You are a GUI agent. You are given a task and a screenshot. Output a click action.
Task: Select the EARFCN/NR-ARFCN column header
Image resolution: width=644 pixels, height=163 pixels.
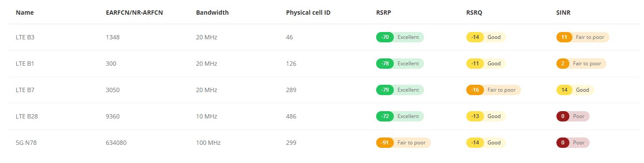(134, 13)
